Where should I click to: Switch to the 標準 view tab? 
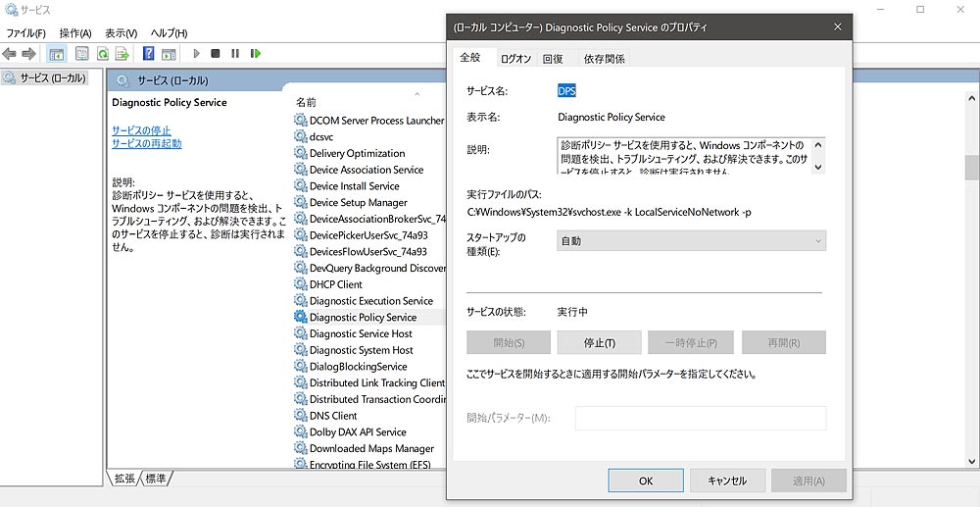click(156, 479)
